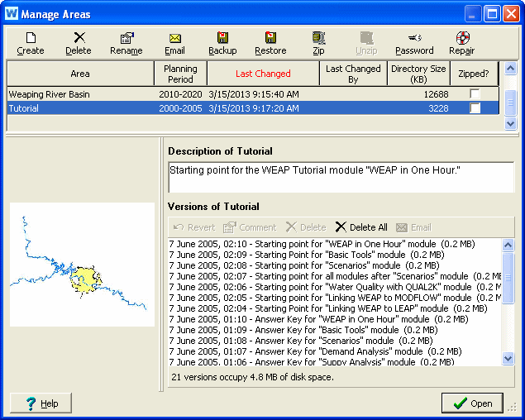The width and height of the screenshot is (525, 420).
Task: Click Revert in versions toolbar
Action: [193, 227]
